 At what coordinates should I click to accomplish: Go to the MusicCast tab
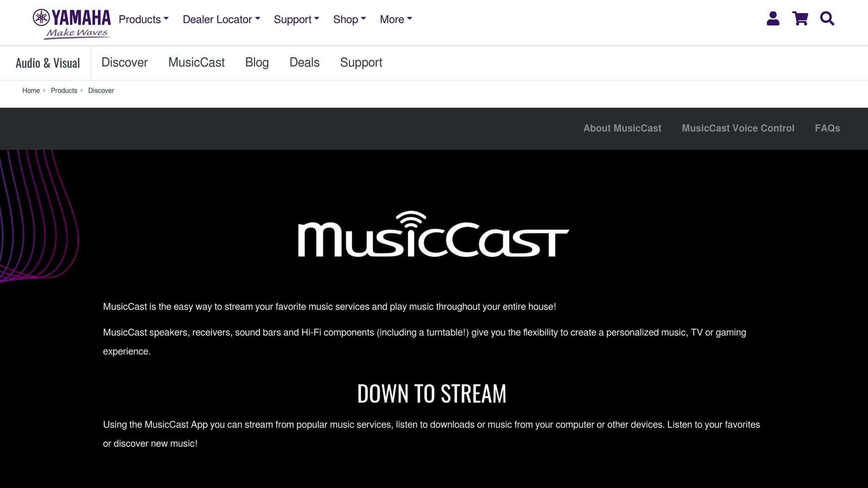tap(196, 62)
